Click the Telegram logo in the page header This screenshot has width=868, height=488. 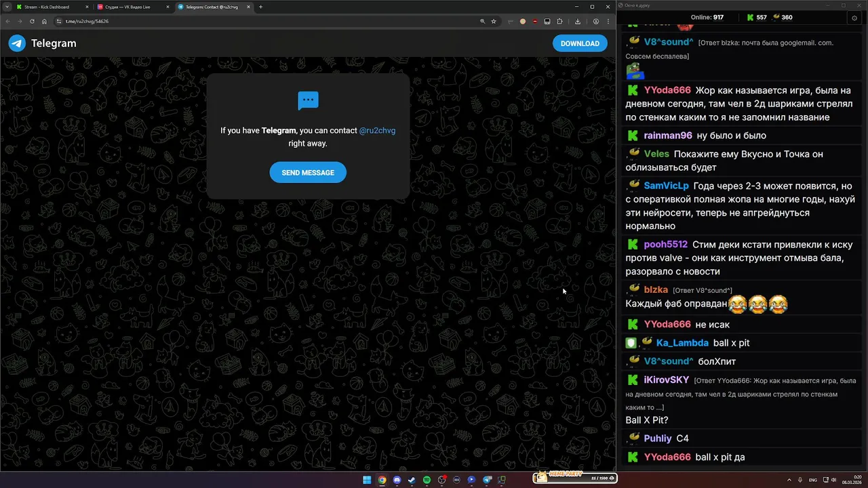coord(17,43)
